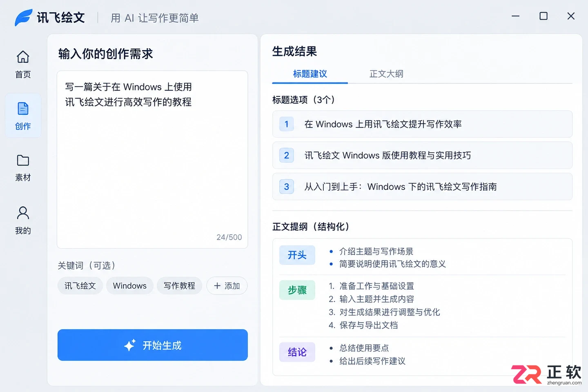Click outline item 简要说明使用讯飞绘文的意义

[x=392, y=264]
